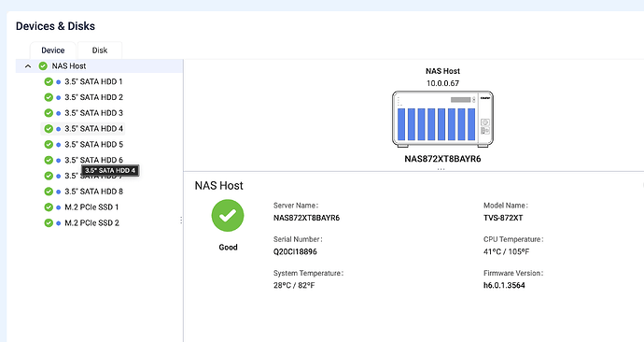Click blue dot beside SATA HDD 8

[58, 192]
